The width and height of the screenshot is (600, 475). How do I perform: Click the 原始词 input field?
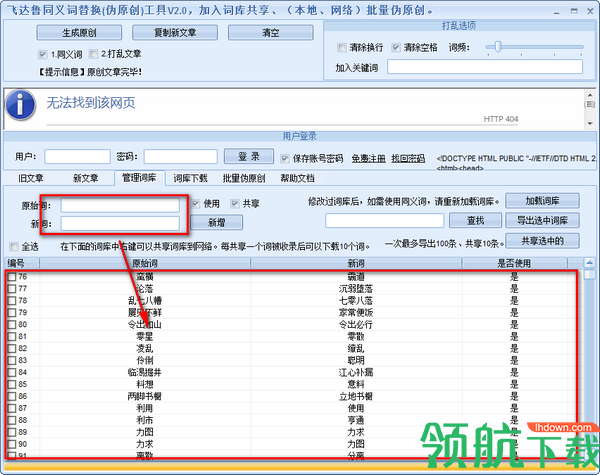click(x=120, y=206)
